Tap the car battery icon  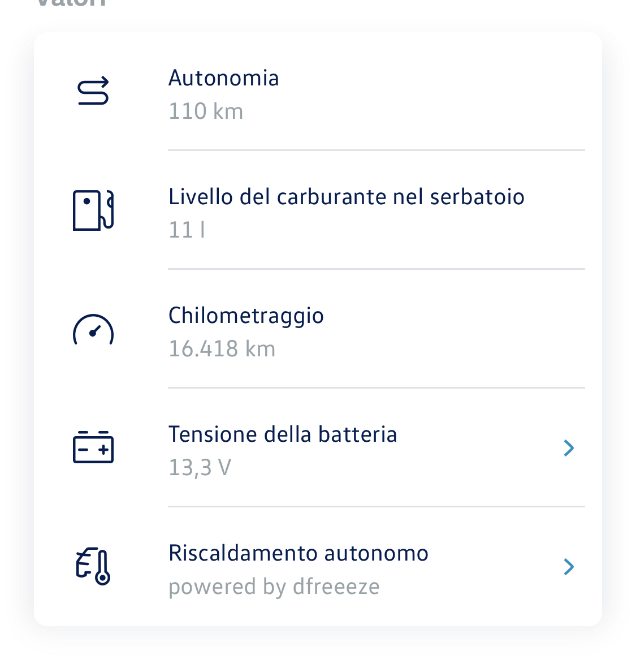pyautogui.click(x=93, y=447)
